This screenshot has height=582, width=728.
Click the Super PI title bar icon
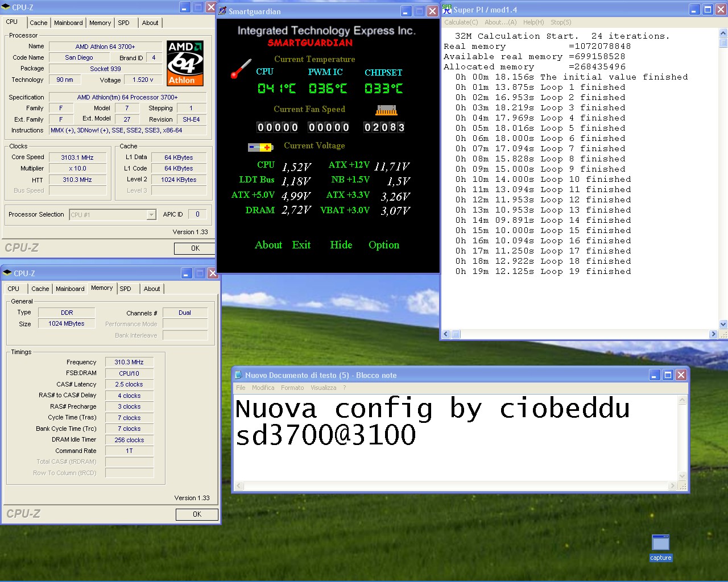click(x=447, y=9)
